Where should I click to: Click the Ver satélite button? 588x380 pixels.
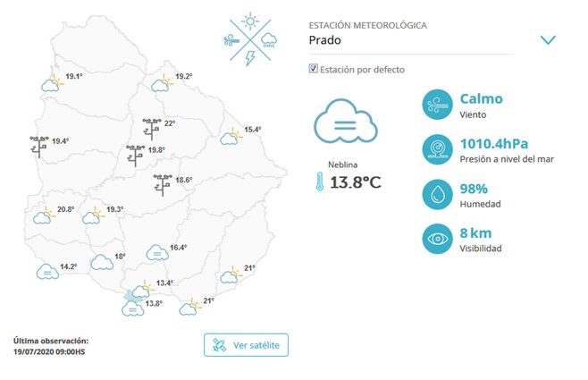[246, 344]
